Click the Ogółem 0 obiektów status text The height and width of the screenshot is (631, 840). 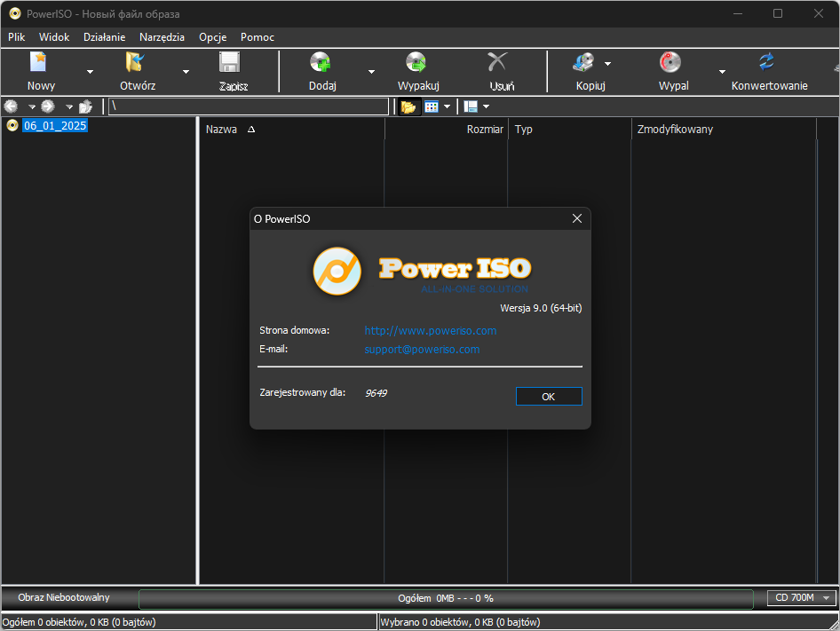pos(79,622)
